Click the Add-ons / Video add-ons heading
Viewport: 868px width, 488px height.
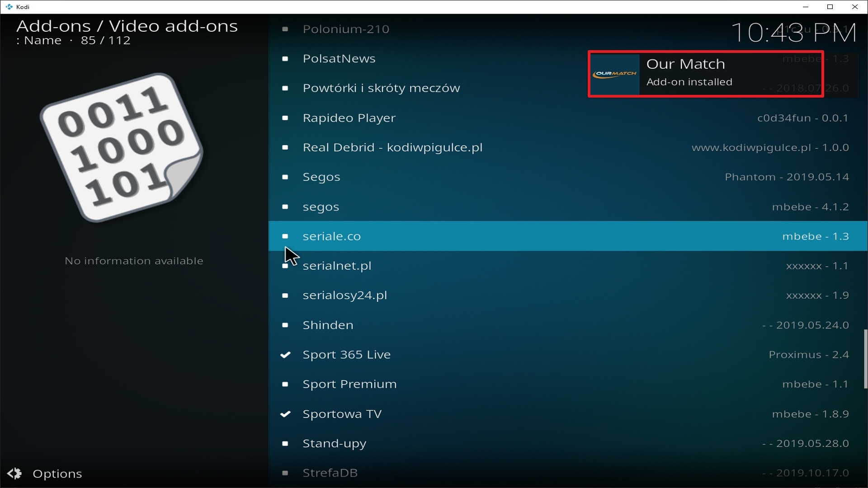[x=127, y=26]
